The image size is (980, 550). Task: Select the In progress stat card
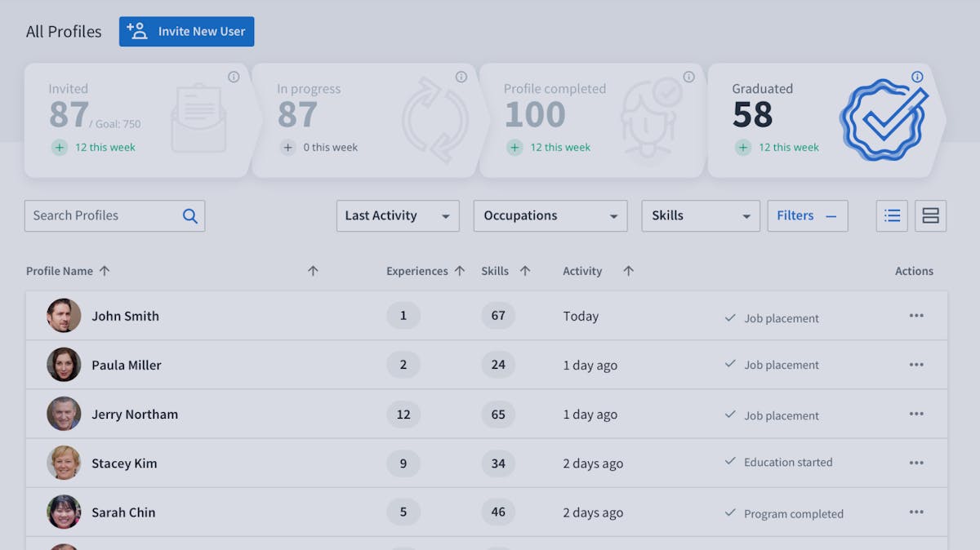click(x=365, y=121)
